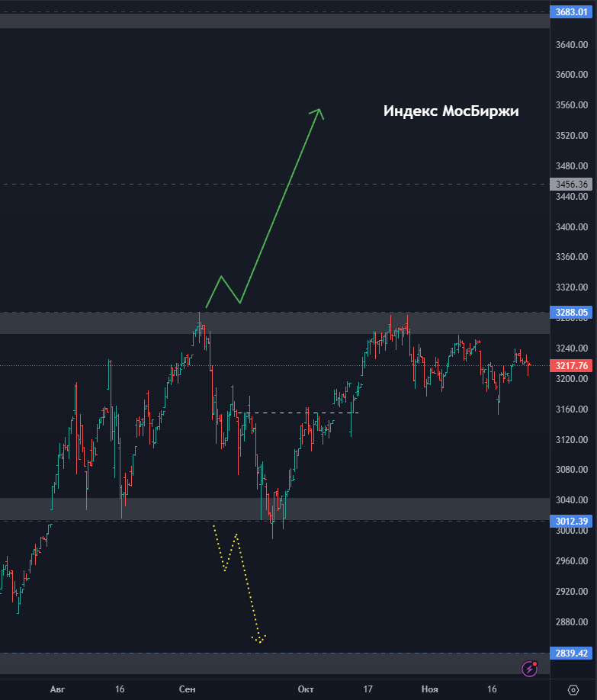Select the 2839.42 price level label
The image size is (597, 700).
571,653
